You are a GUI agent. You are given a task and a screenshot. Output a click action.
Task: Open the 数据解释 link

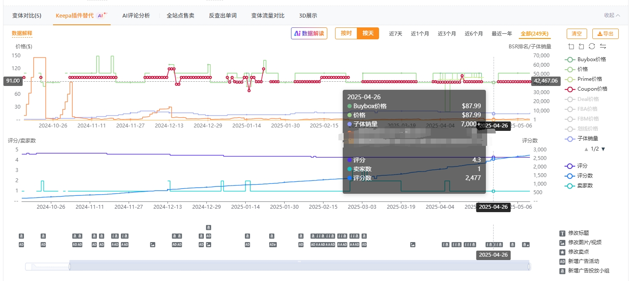click(22, 33)
